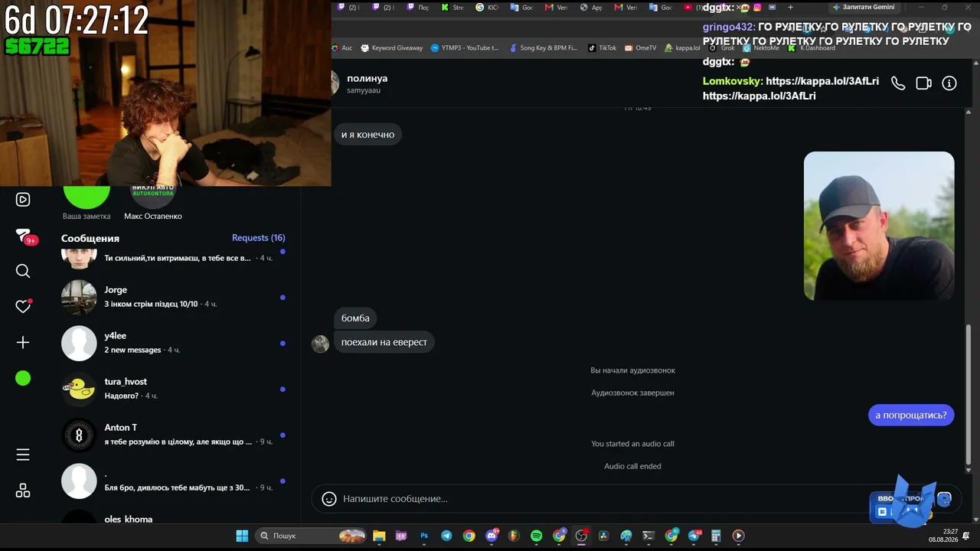Viewport: 980px width, 551px height.
Task: Open Jorge's profile picture in message list
Action: pyautogui.click(x=79, y=298)
